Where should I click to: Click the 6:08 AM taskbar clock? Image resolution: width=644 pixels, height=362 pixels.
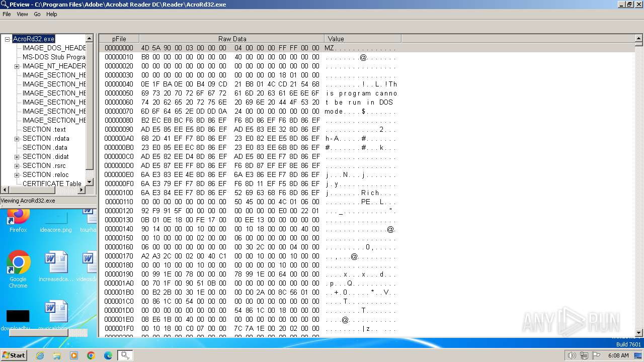[618, 355]
